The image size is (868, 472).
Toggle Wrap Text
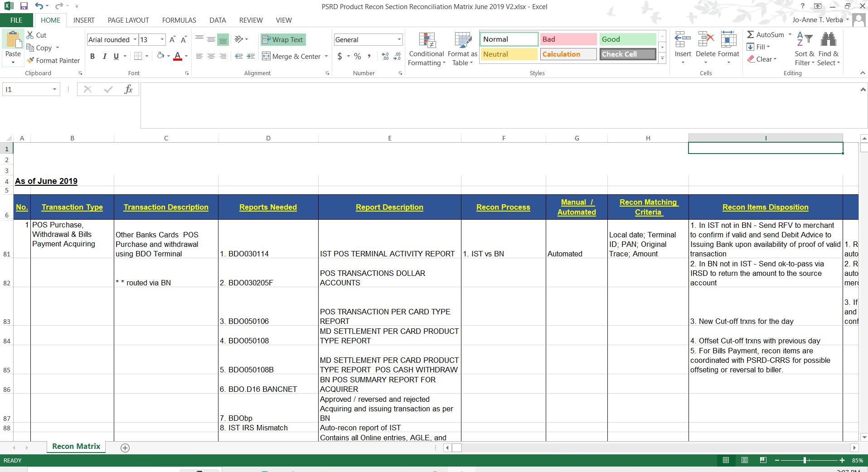click(x=283, y=39)
